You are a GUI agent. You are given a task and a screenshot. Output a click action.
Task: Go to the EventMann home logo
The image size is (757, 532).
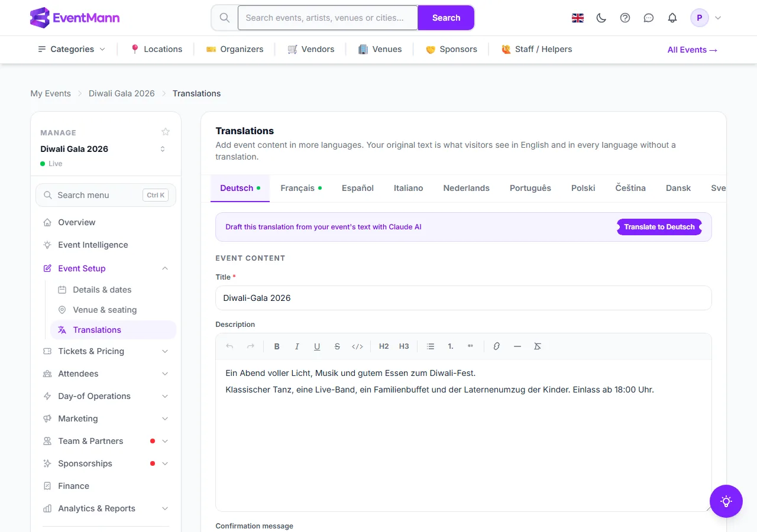coord(75,18)
